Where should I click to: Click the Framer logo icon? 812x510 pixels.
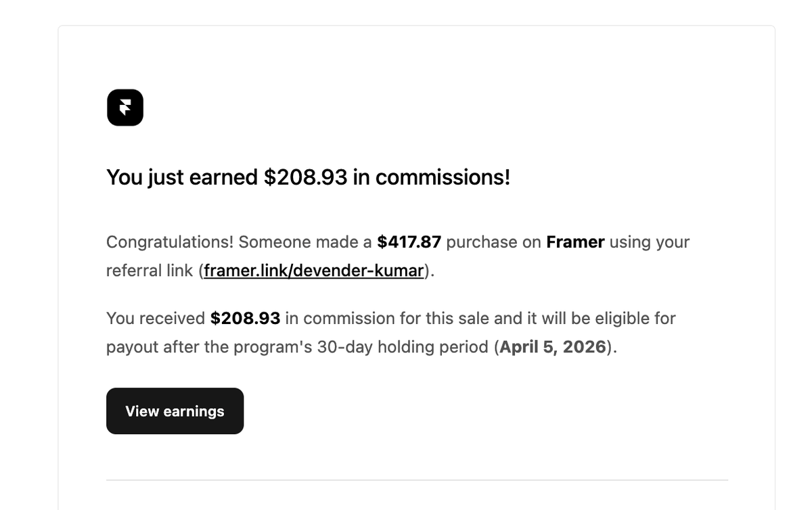coord(125,108)
